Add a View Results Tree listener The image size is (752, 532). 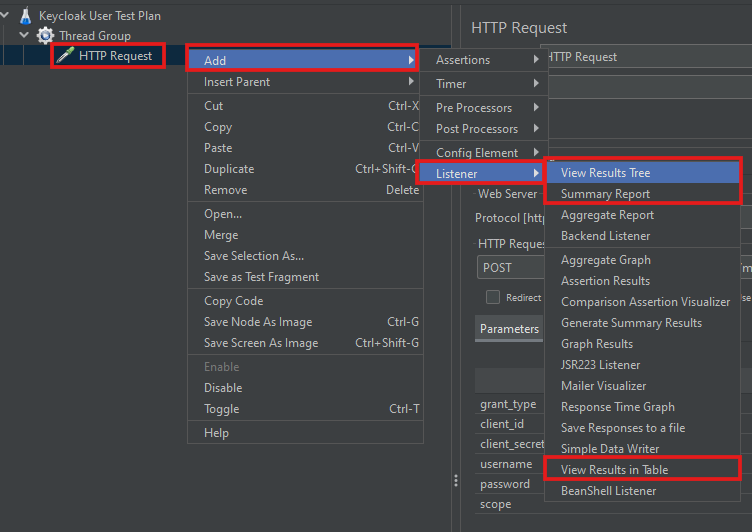[643, 173]
